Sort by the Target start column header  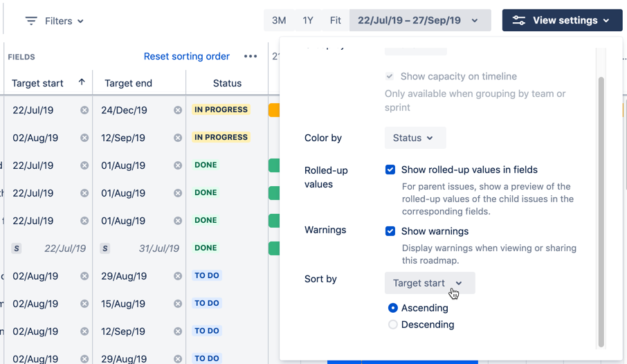[x=37, y=83]
